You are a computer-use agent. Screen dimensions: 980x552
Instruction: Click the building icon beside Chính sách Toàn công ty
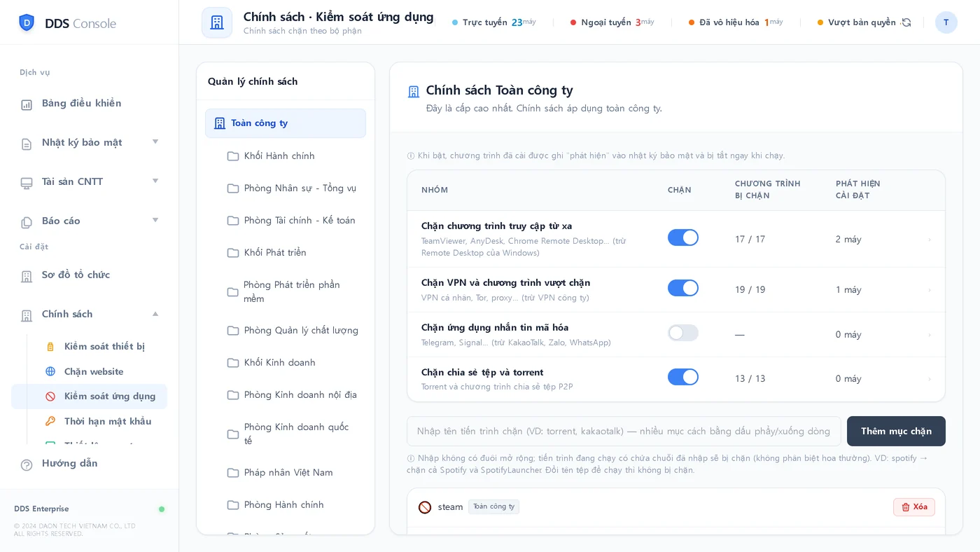point(414,92)
